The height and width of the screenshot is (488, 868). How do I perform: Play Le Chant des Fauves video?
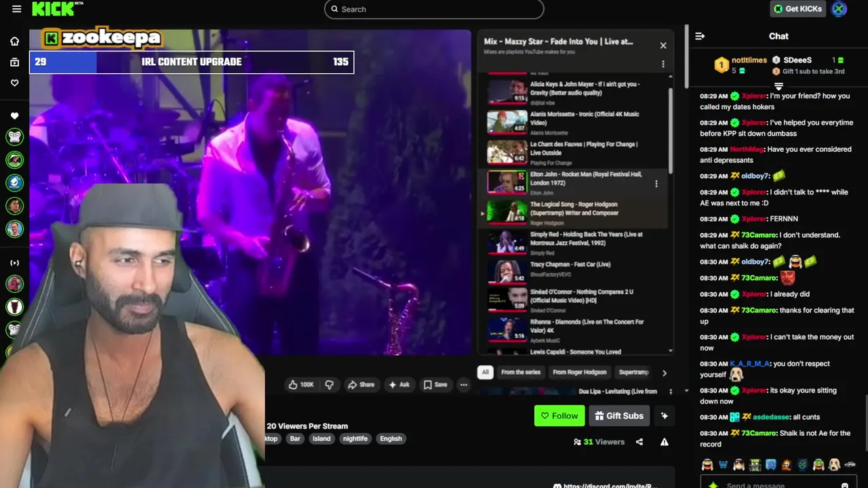573,152
